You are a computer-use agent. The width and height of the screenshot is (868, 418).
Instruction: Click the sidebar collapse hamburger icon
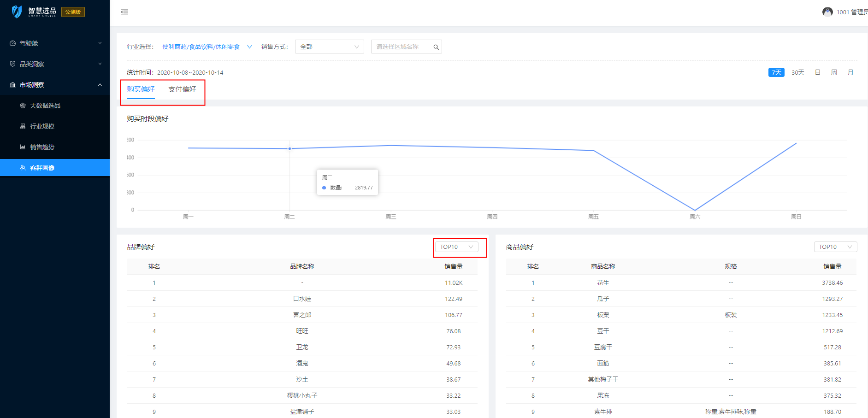coord(124,12)
